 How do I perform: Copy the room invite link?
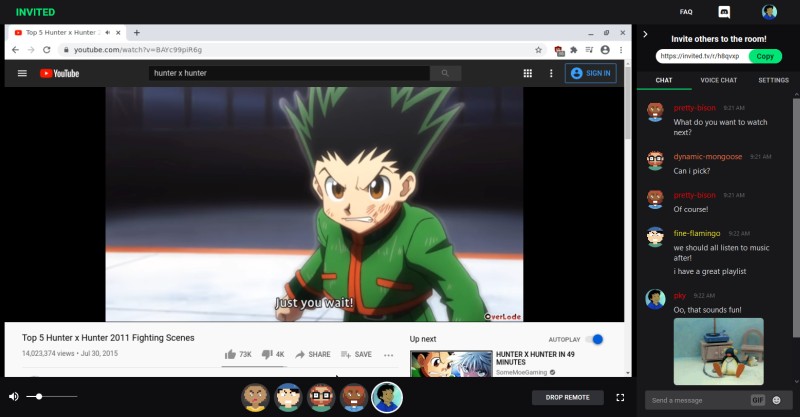(765, 56)
